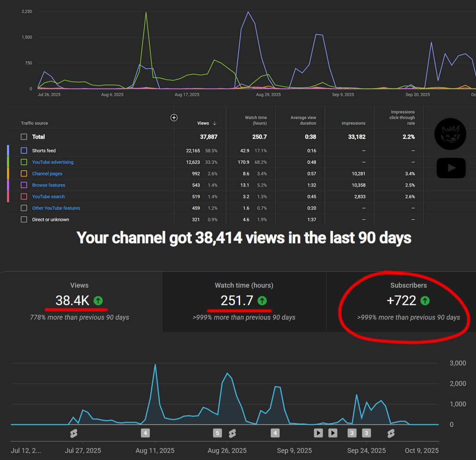This screenshot has height=460, width=476.
Task: Click the green arrow next to Watch time
Action: coord(263,301)
